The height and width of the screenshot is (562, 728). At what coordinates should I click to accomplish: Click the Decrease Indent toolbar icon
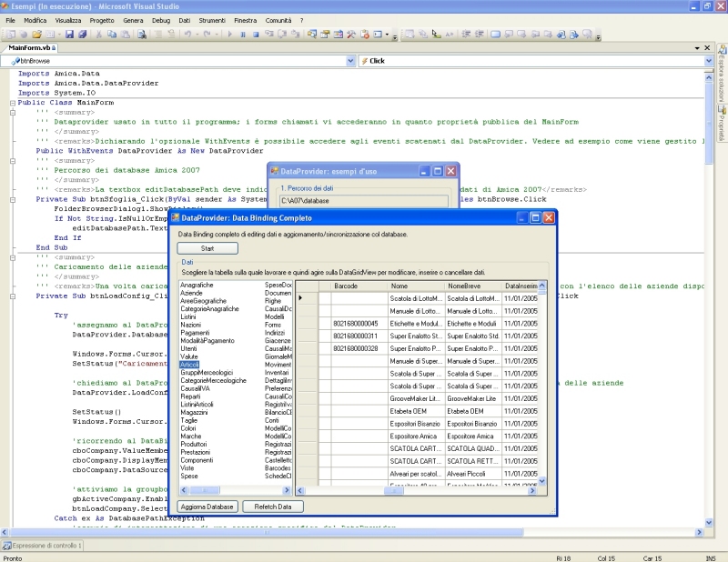tap(466, 35)
